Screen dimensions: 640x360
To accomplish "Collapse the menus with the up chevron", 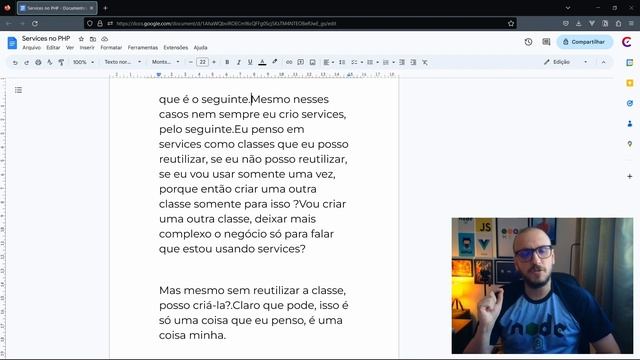I will 603,62.
